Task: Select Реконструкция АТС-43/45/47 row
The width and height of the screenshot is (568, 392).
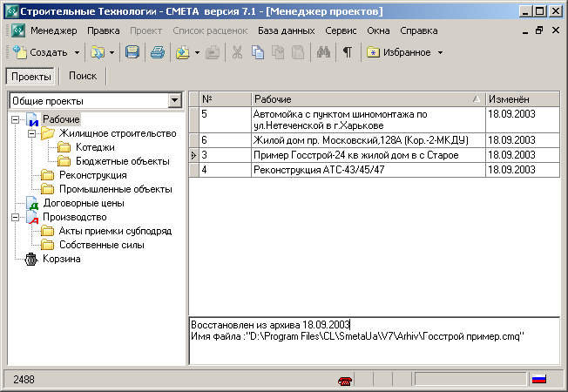Action: (375, 170)
